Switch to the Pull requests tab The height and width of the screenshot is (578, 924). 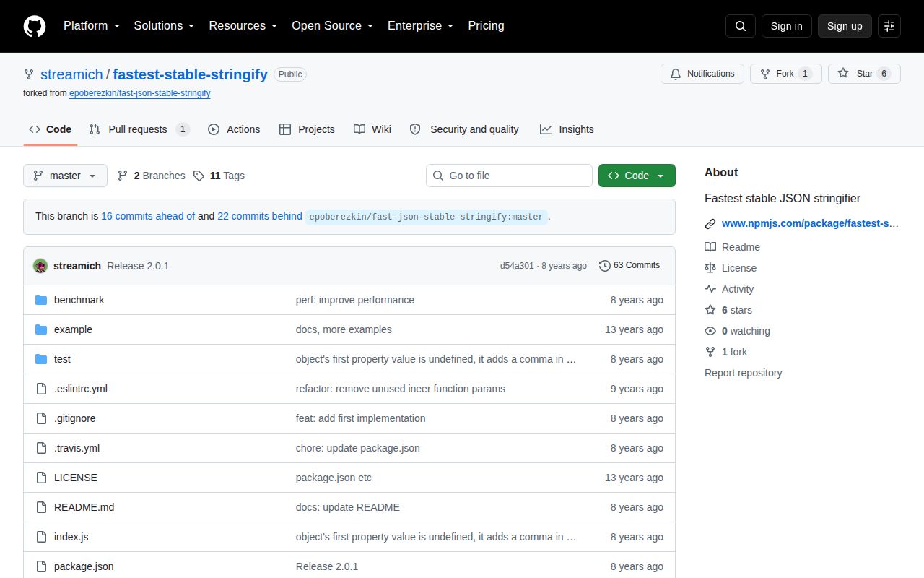[x=139, y=129]
